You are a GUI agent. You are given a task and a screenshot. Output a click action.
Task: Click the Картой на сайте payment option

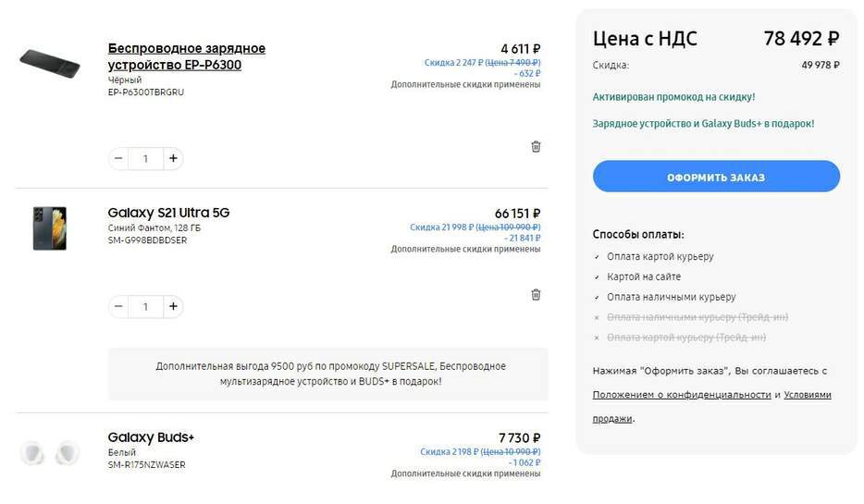coord(644,277)
